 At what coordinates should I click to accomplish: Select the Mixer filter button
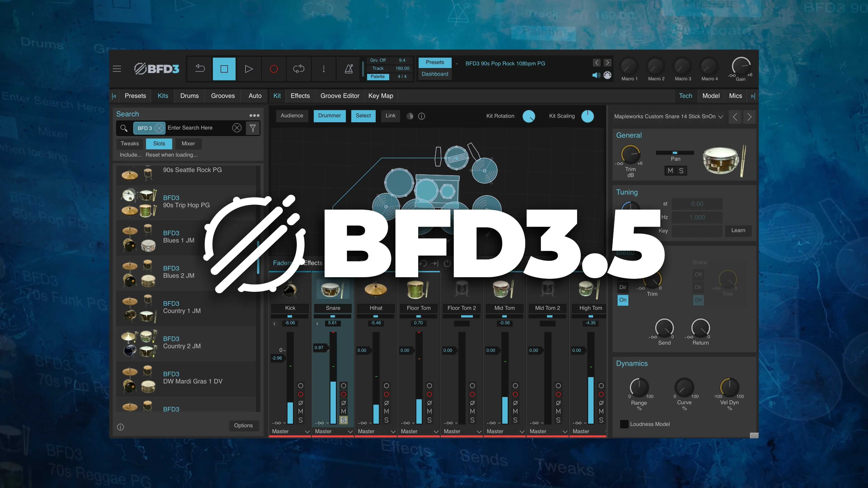pyautogui.click(x=188, y=144)
